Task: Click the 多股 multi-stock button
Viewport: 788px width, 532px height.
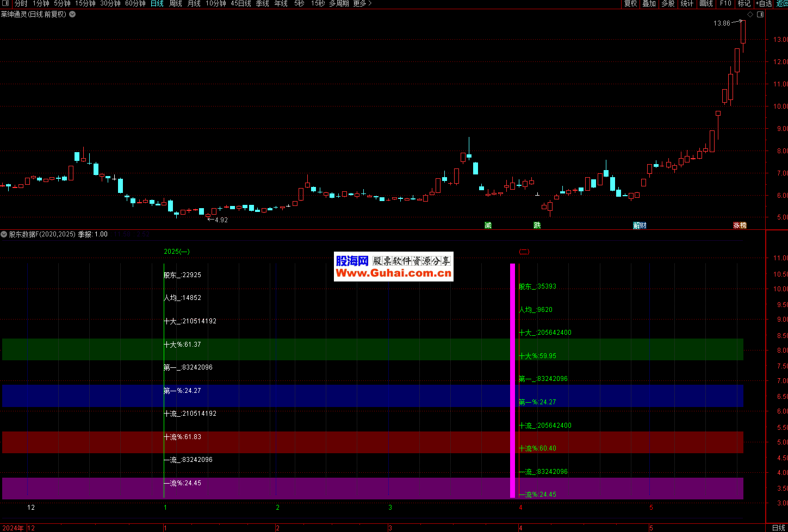Action: click(668, 3)
